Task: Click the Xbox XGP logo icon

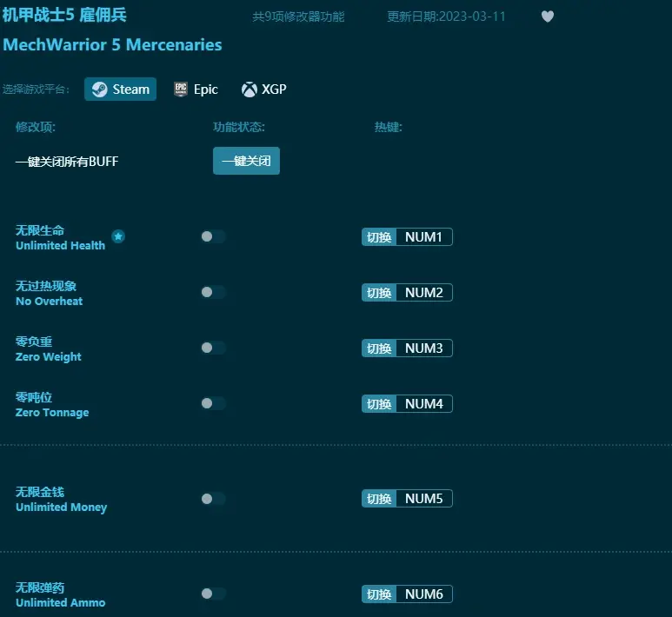Action: coord(249,90)
